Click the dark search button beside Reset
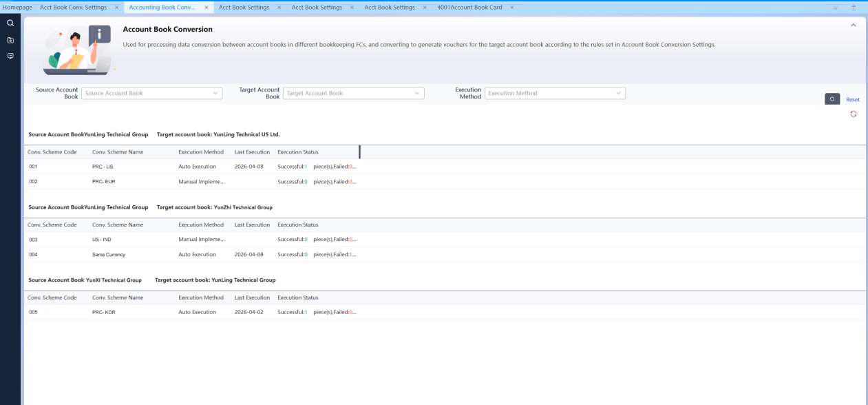Screen dimensions: 868x405 point(832,99)
